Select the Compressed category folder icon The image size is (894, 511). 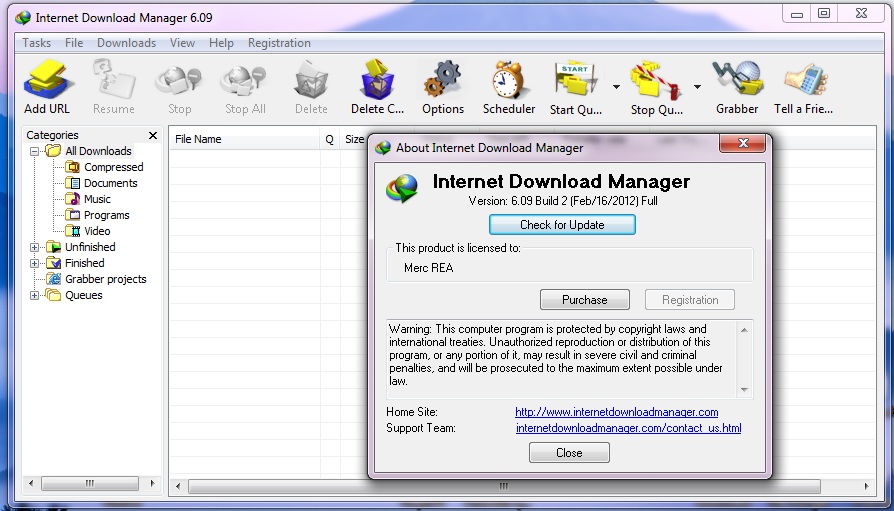(72, 167)
